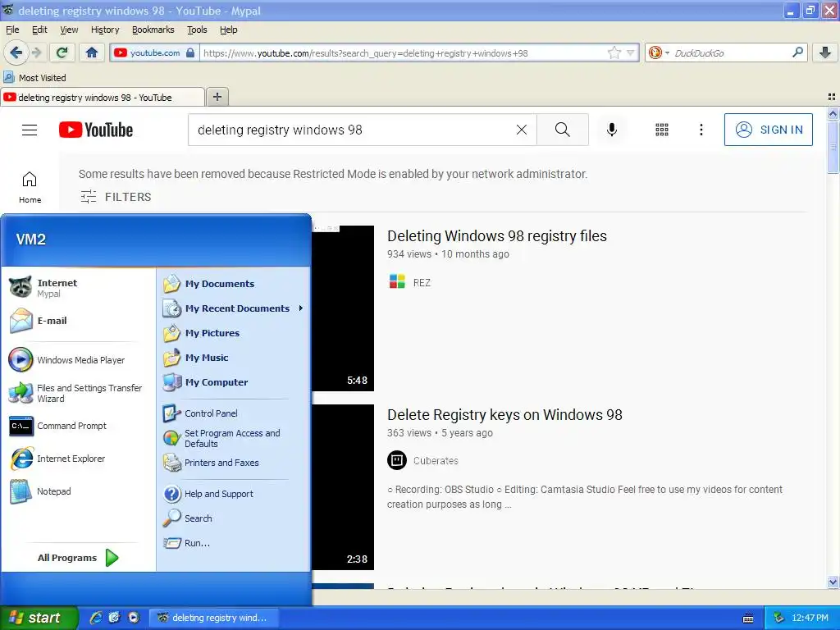The height and width of the screenshot is (630, 840).
Task: Open E-mail from Start menu
Action: pyautogui.click(x=78, y=321)
